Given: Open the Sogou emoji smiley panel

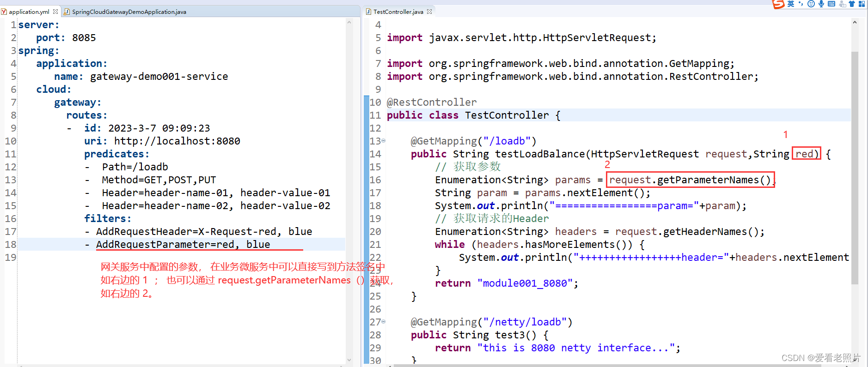Looking at the screenshot, I should pyautogui.click(x=811, y=4).
